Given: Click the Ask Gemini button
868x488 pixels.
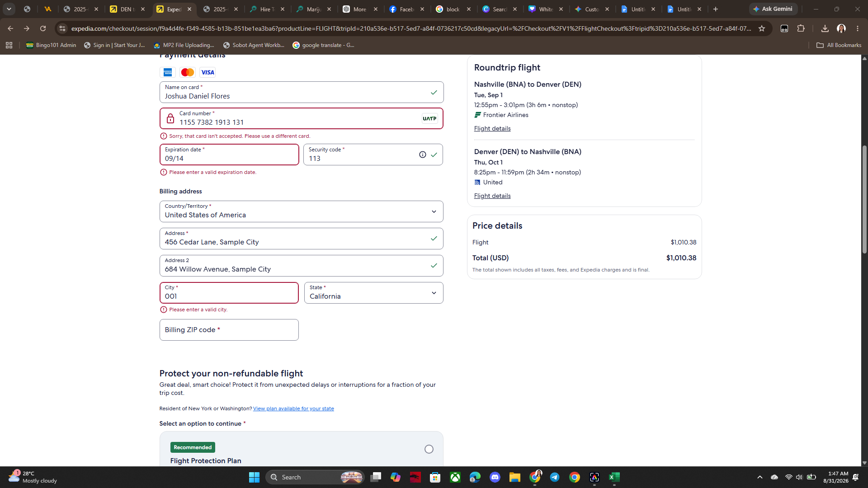Looking at the screenshot, I should pos(773,9).
